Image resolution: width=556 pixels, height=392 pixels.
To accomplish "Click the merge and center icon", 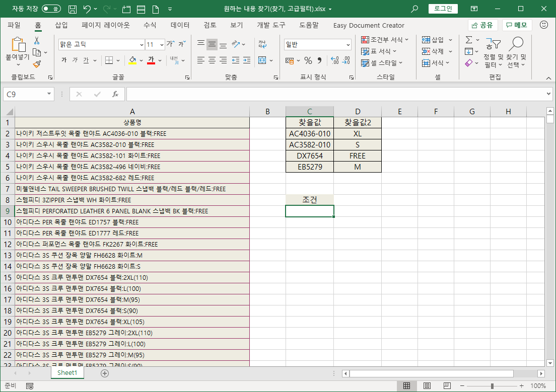I will point(262,60).
